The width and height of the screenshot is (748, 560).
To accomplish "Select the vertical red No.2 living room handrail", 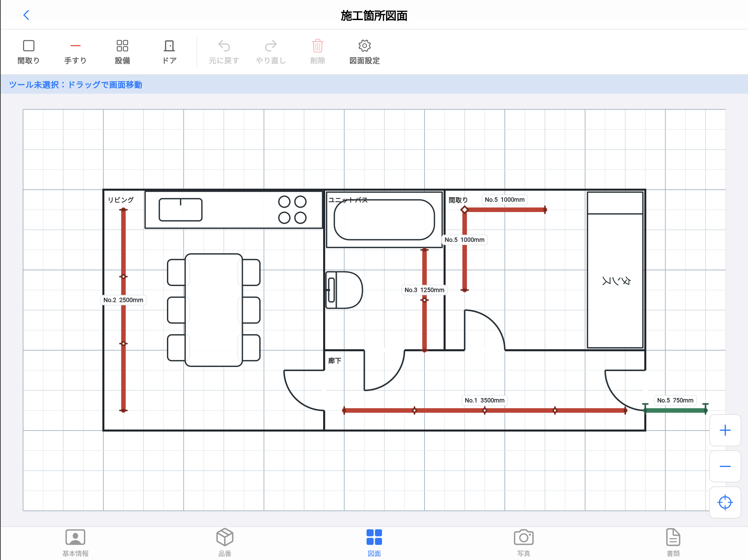I will pos(123,310).
